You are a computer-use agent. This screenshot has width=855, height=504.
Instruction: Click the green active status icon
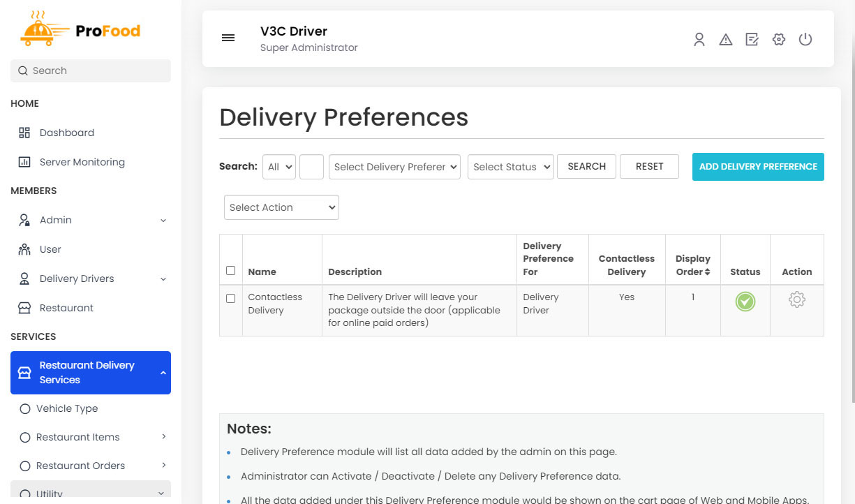click(x=745, y=302)
